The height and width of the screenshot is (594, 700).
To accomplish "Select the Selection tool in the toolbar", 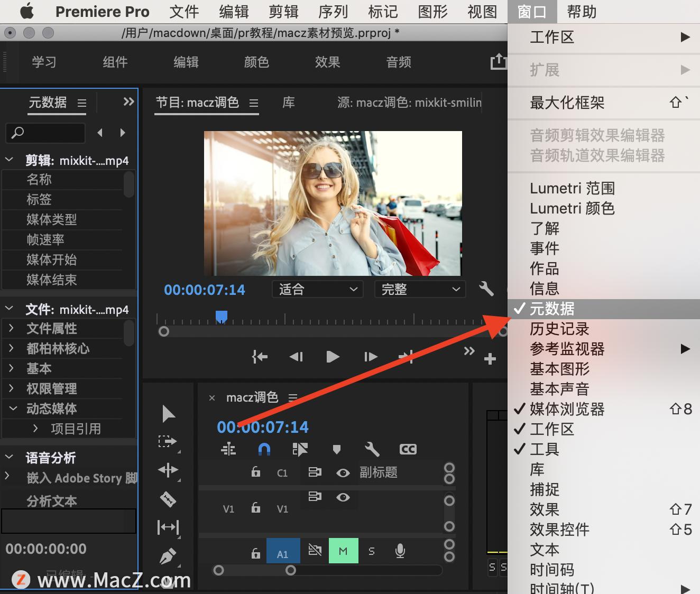I will (x=168, y=413).
